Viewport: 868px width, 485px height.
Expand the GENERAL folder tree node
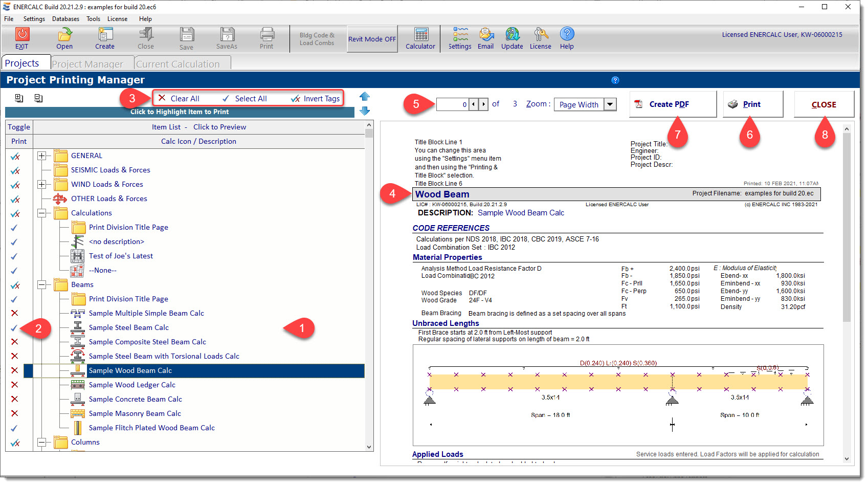[42, 156]
